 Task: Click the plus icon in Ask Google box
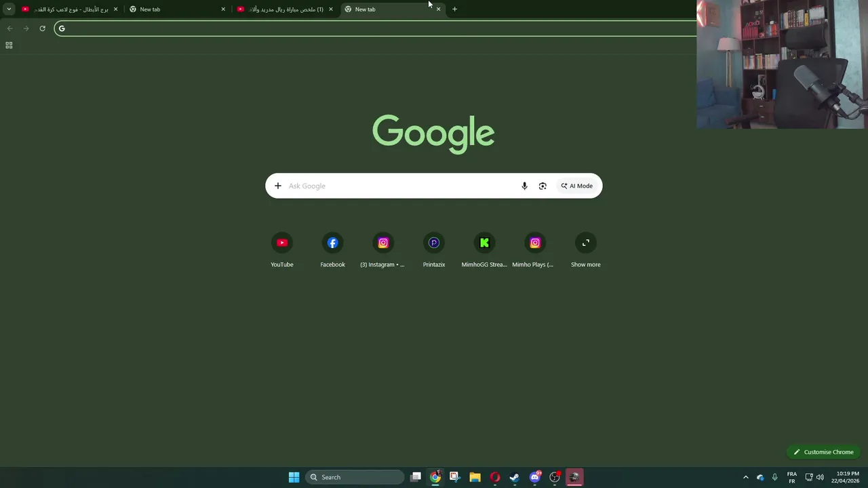(x=277, y=186)
